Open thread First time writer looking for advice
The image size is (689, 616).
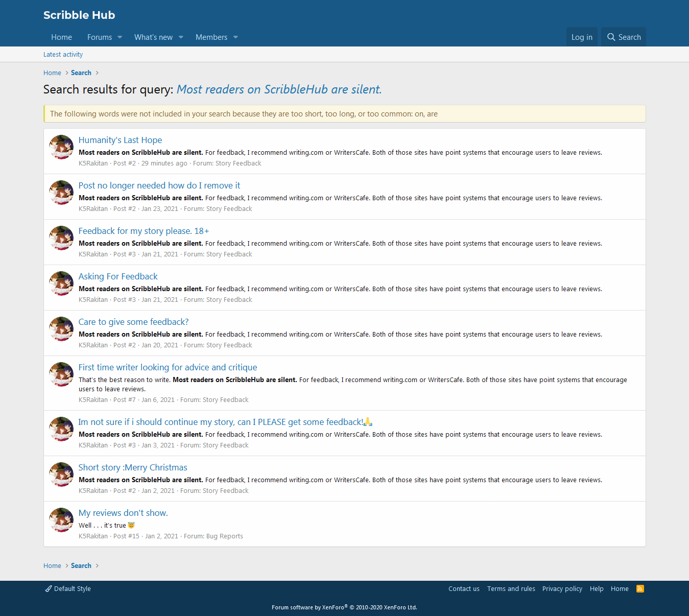[168, 367]
